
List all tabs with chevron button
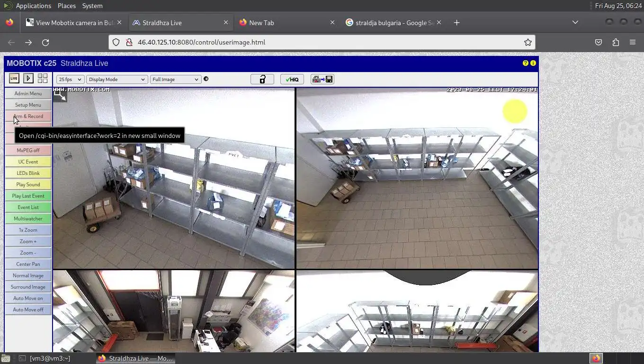coord(575,22)
